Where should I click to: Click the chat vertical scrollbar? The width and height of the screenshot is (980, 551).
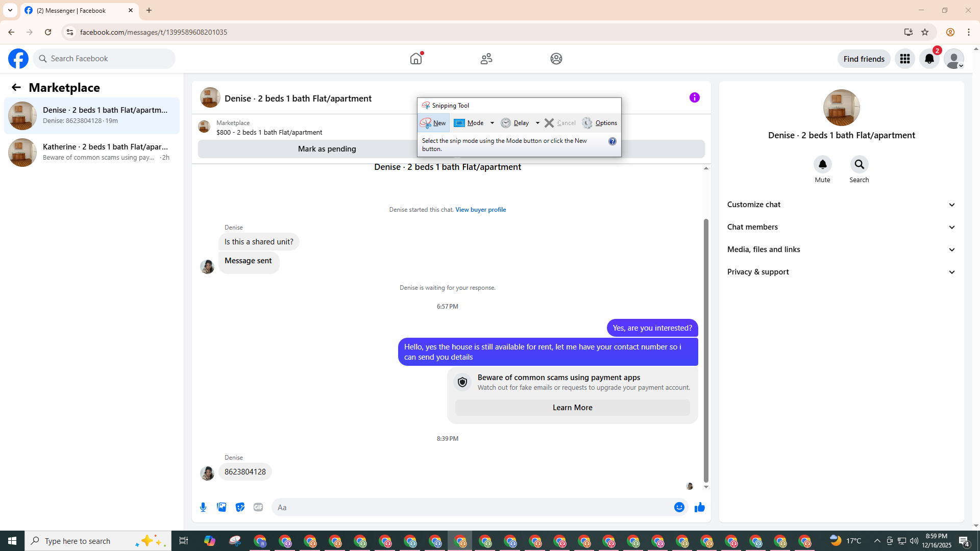click(x=706, y=350)
